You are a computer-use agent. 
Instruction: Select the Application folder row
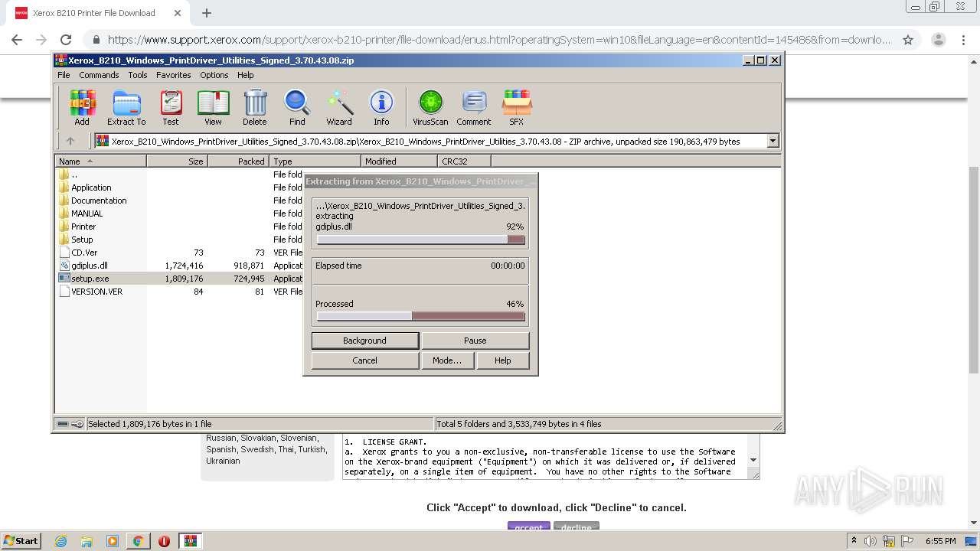tap(91, 187)
